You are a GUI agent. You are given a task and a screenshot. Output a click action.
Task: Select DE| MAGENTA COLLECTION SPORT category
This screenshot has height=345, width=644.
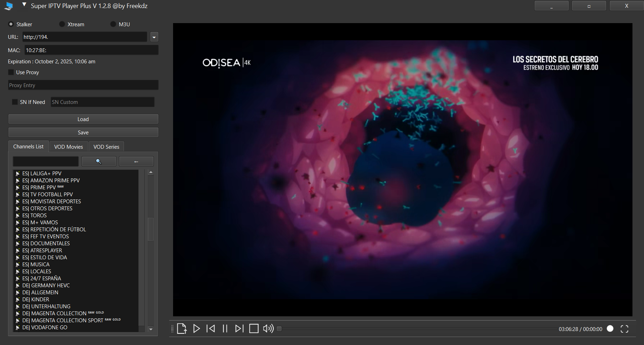[76, 320]
